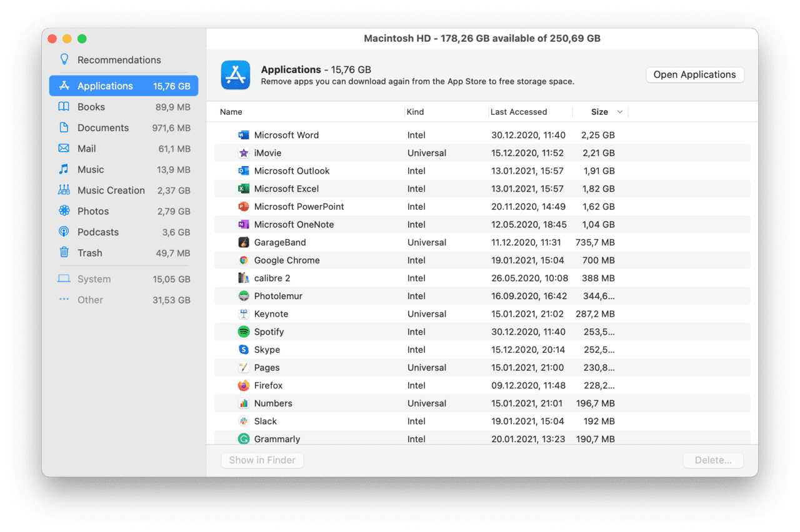Image resolution: width=800 pixels, height=532 pixels.
Task: Click the 2,25 GB size value
Action: (597, 135)
